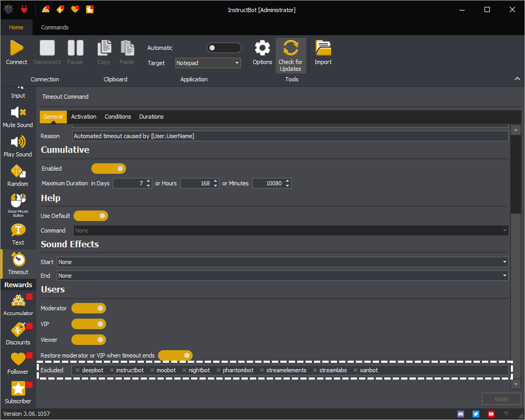Screen dimensions: 525x420
Task: Click the Disconnect stop icon
Action: 47,48
